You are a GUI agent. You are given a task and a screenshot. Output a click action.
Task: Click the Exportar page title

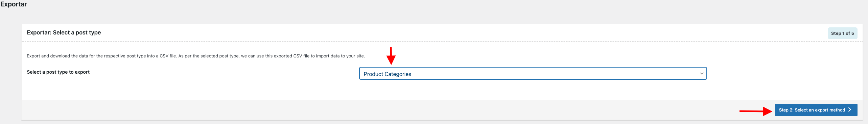[14, 4]
